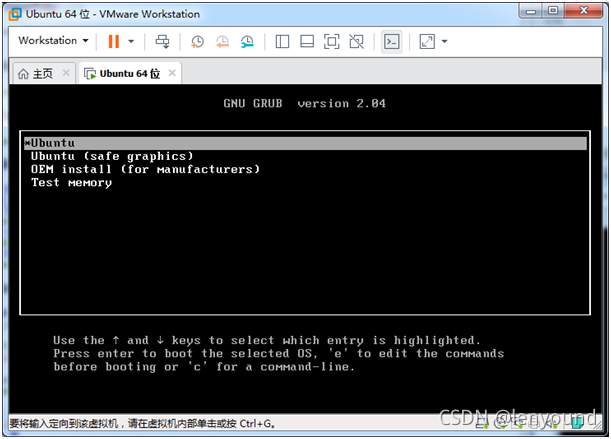Toggle the console view button
Screen dimensions: 611x439
tap(391, 41)
